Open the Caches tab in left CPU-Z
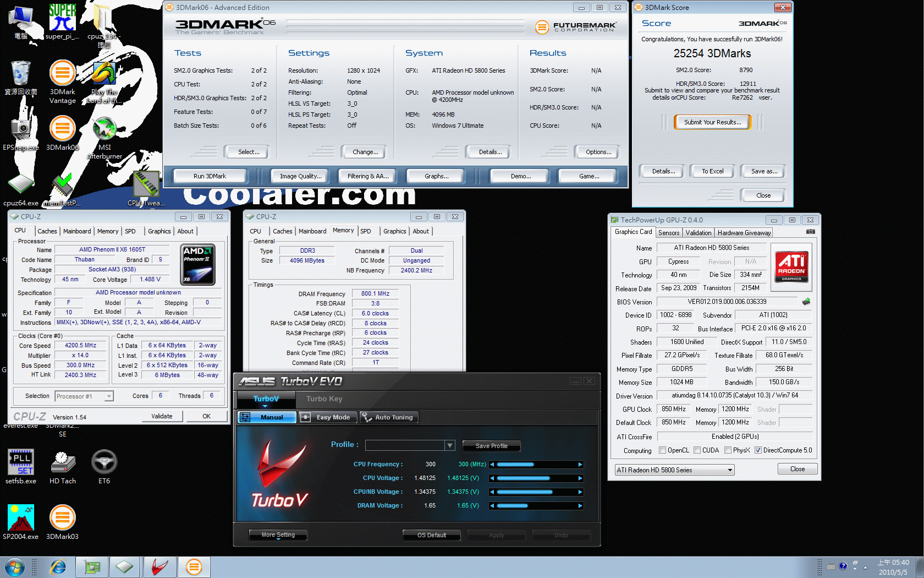 tap(47, 231)
